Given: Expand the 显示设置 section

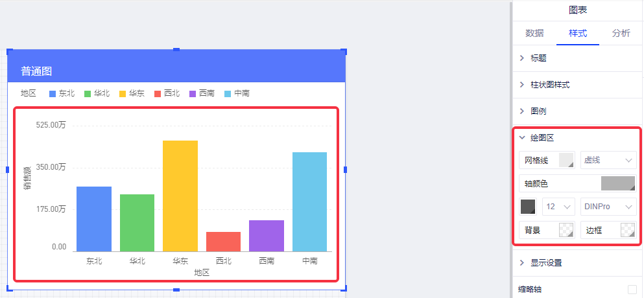Looking at the screenshot, I should point(545,263).
